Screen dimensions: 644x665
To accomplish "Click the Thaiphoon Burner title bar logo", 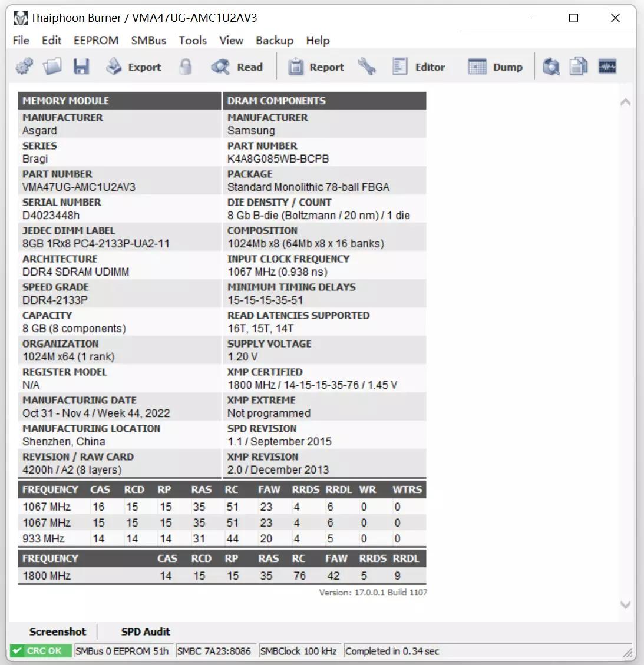I will point(20,18).
